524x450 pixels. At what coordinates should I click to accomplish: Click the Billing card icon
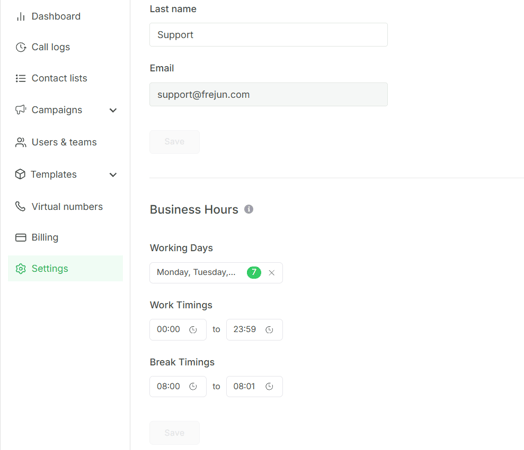[x=21, y=238]
